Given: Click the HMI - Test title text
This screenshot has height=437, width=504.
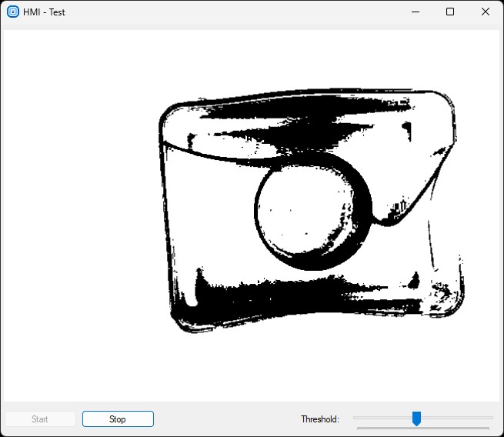Looking at the screenshot, I should pyautogui.click(x=44, y=12).
